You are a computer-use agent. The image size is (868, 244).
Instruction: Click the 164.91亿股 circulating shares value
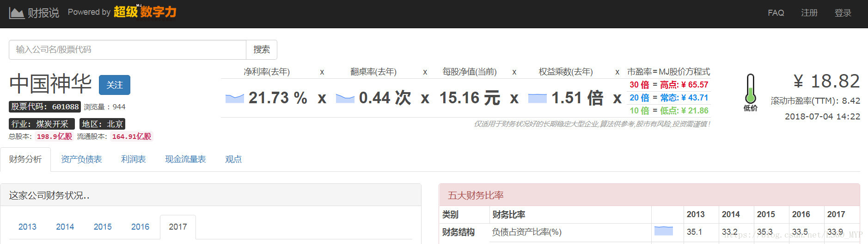(x=132, y=137)
